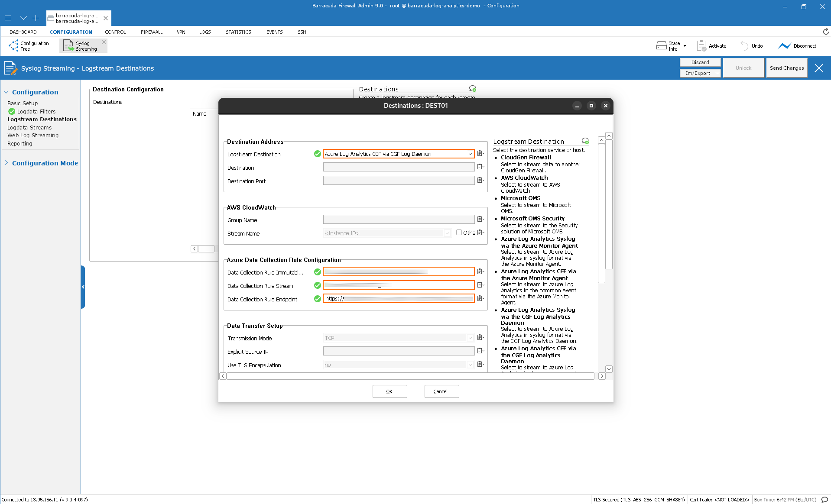Viewport: 831px width, 504px height.
Task: Open the hamburger menu in title bar
Action: 8,18
